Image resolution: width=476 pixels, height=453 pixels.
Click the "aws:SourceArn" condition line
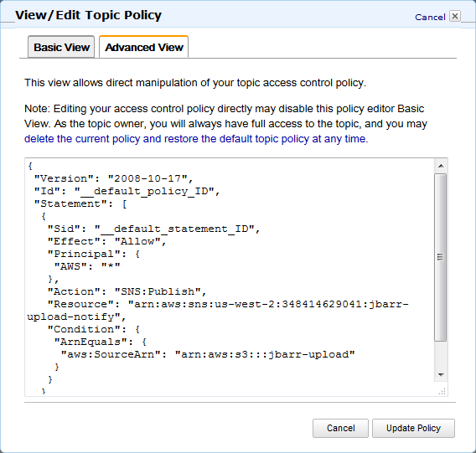click(x=208, y=354)
